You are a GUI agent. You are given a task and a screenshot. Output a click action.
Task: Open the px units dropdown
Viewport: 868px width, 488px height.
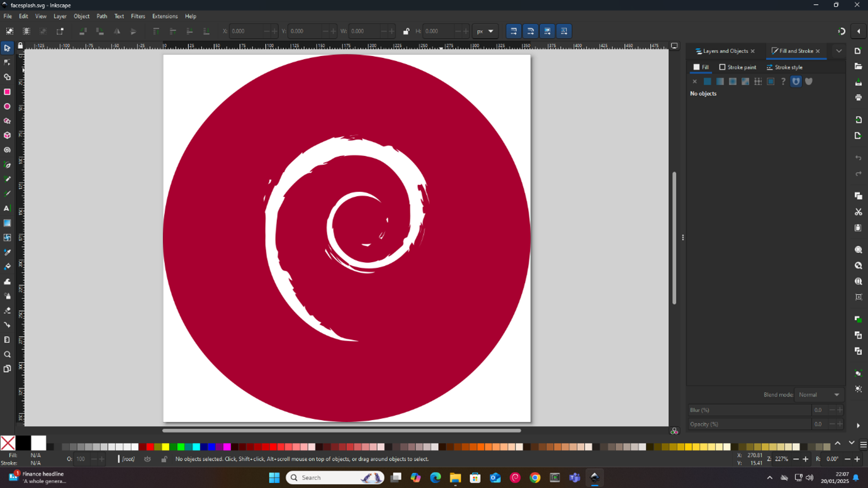pyautogui.click(x=485, y=31)
